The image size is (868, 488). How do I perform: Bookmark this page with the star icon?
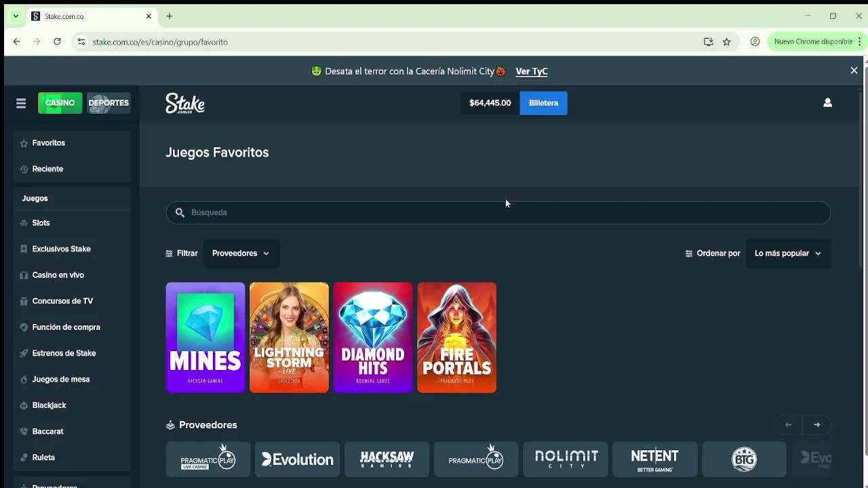(x=726, y=42)
